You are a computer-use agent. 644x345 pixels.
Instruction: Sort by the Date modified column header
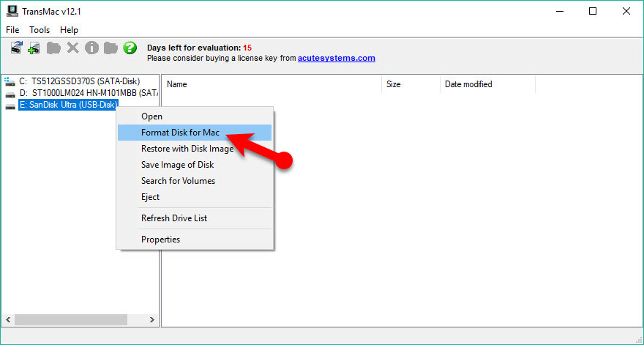(488, 84)
